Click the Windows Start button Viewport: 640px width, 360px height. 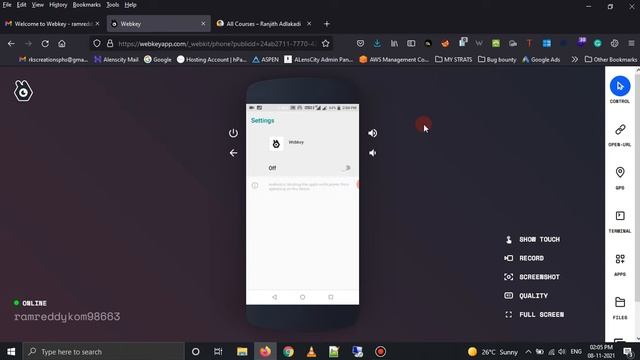11,351
